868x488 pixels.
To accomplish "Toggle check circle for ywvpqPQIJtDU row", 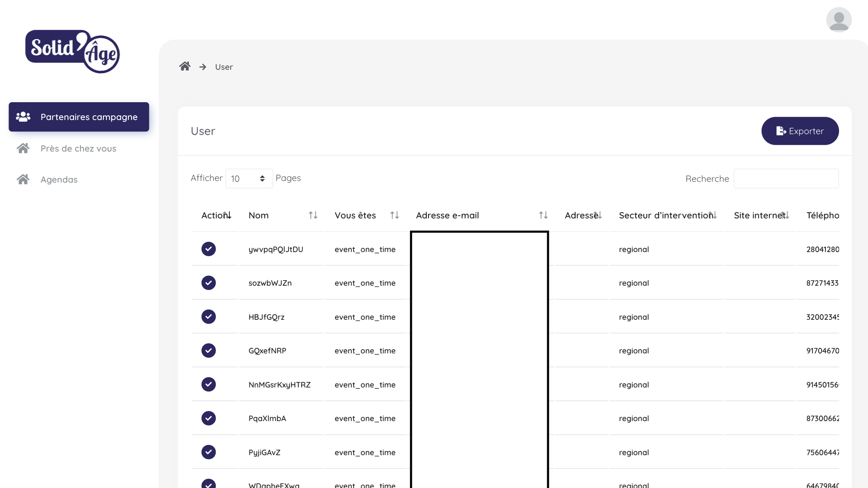I will click(208, 249).
